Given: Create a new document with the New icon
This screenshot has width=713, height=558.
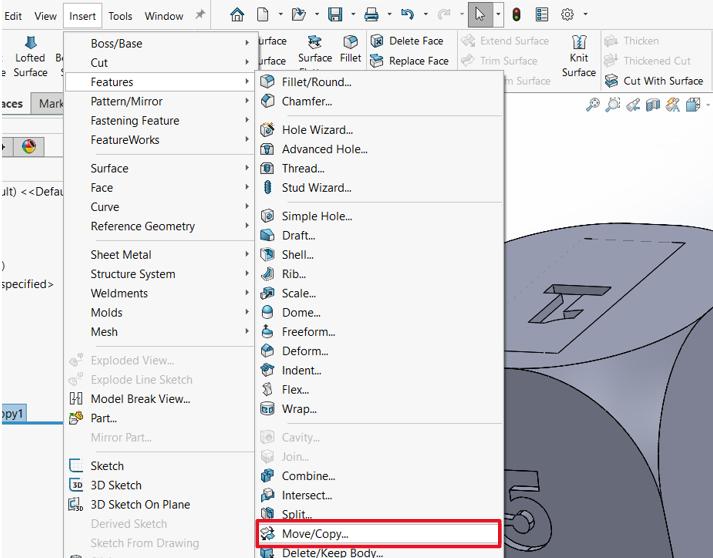Looking at the screenshot, I should 263,15.
